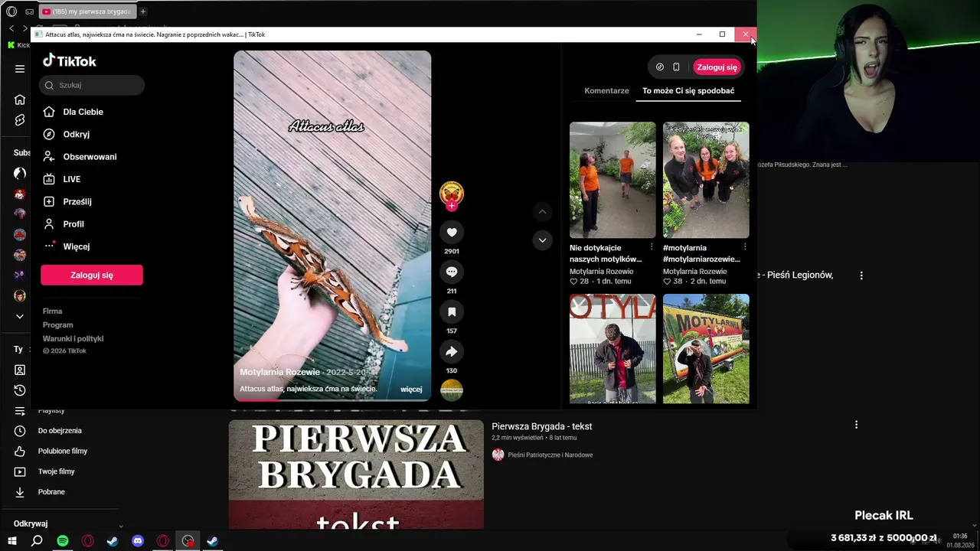Go to the next video with down arrow

point(542,240)
